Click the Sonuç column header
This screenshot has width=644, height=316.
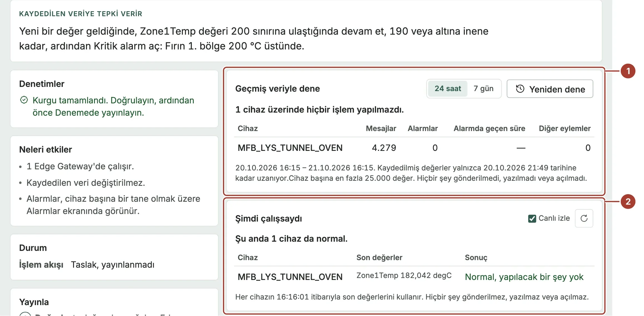tap(476, 258)
